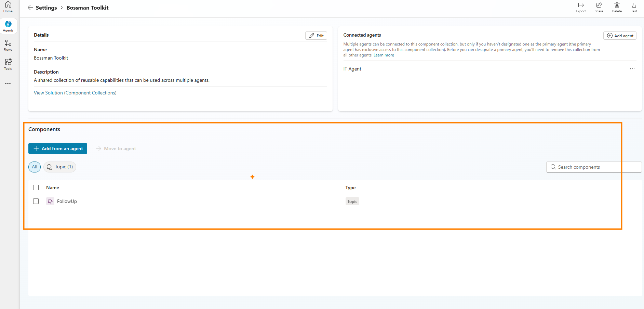Open Flows in the sidebar

pos(8,45)
